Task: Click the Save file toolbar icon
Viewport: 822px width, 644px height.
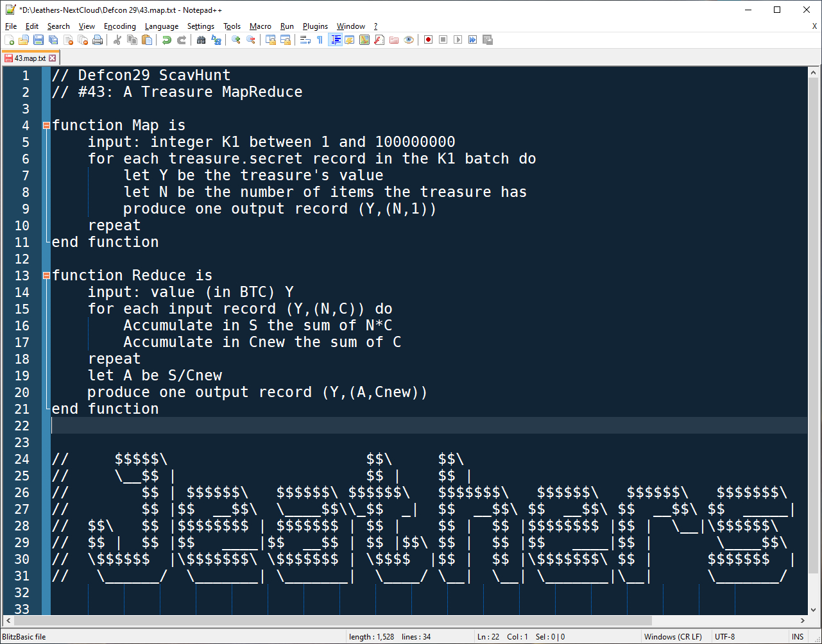Action: pyautogui.click(x=38, y=40)
